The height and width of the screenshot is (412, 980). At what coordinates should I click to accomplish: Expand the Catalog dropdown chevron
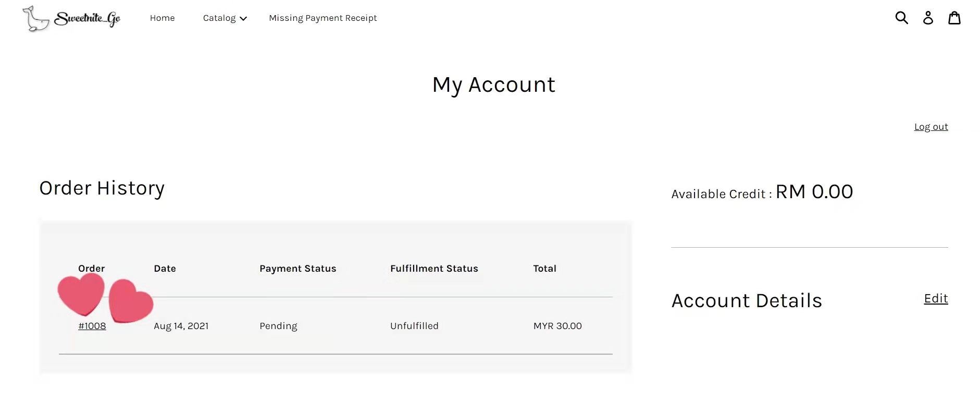click(x=243, y=18)
